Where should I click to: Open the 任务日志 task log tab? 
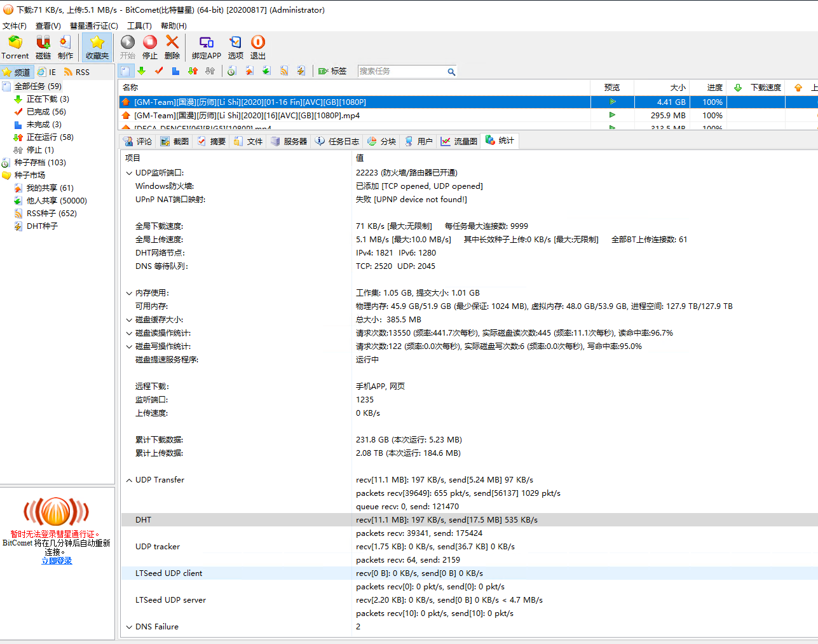coord(337,141)
